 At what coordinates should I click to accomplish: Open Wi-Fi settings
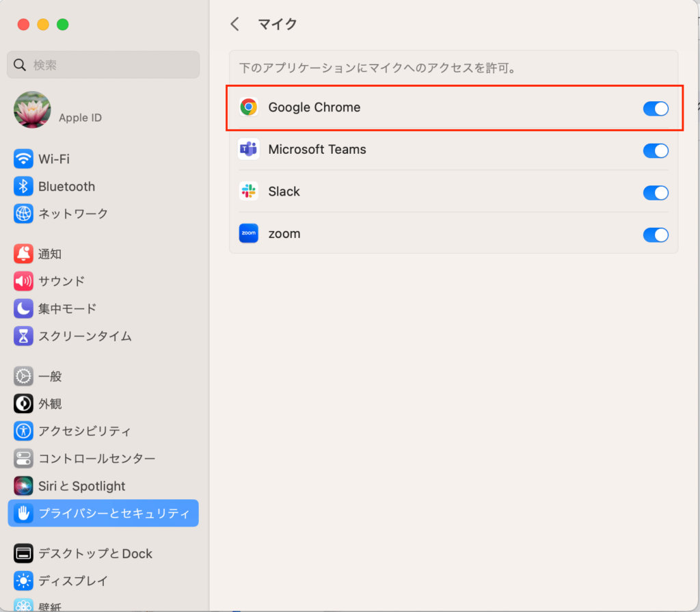point(103,159)
